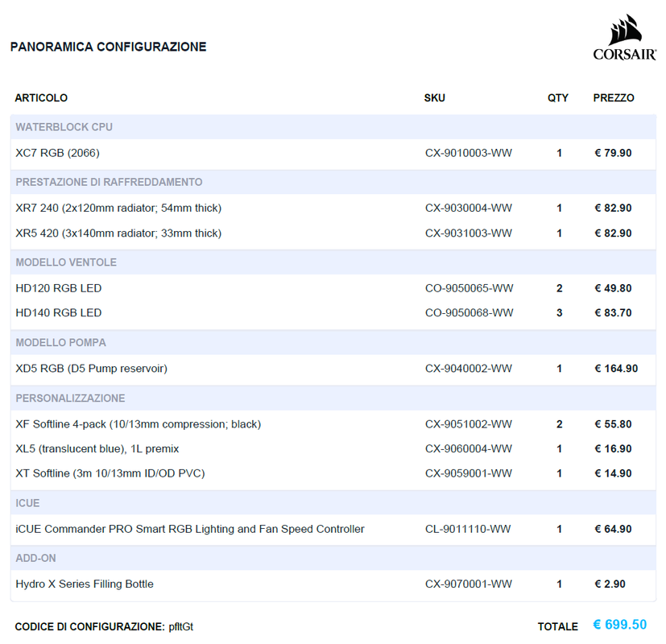
Task: Click SKU CX-9070001-WW
Action: [469, 584]
